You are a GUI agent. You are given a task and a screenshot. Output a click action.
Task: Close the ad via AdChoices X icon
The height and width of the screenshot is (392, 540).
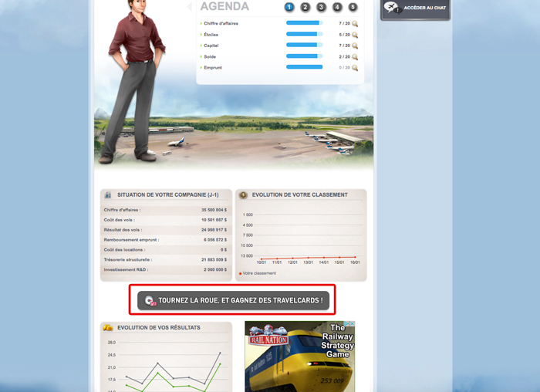pyautogui.click(x=352, y=323)
